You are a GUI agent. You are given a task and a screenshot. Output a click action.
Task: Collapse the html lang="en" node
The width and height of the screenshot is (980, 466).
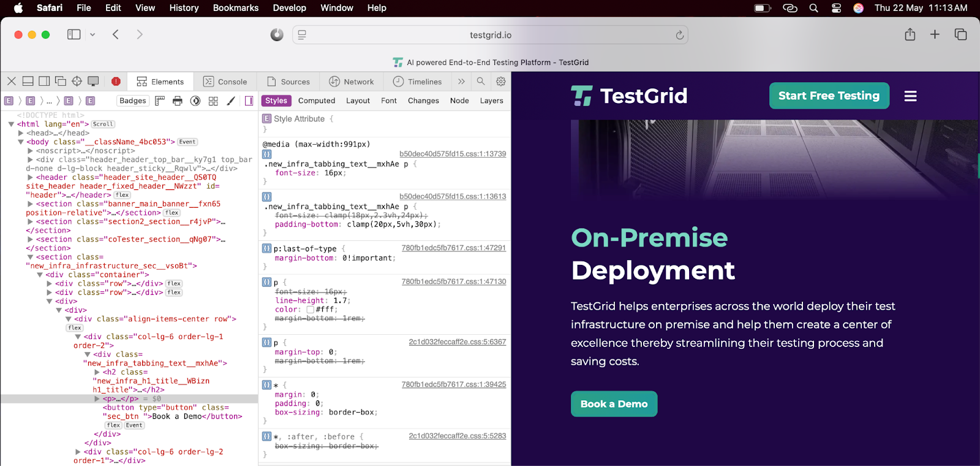point(11,124)
